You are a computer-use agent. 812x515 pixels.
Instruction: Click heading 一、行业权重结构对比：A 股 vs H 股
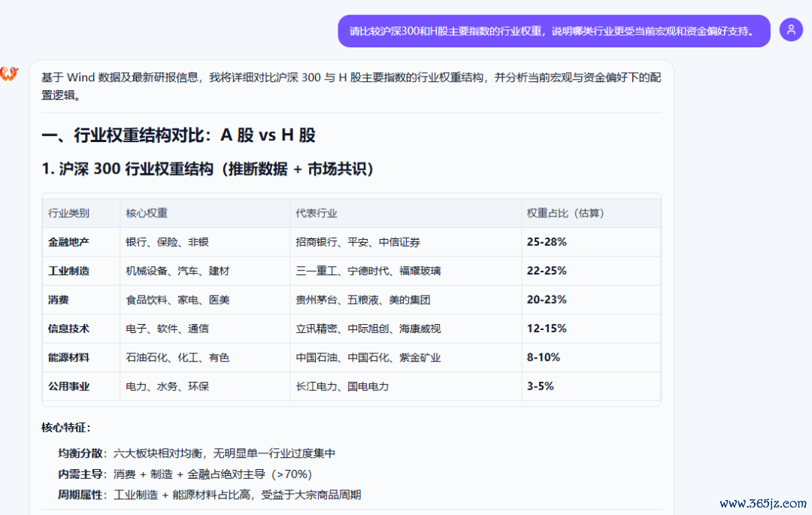tap(179, 135)
